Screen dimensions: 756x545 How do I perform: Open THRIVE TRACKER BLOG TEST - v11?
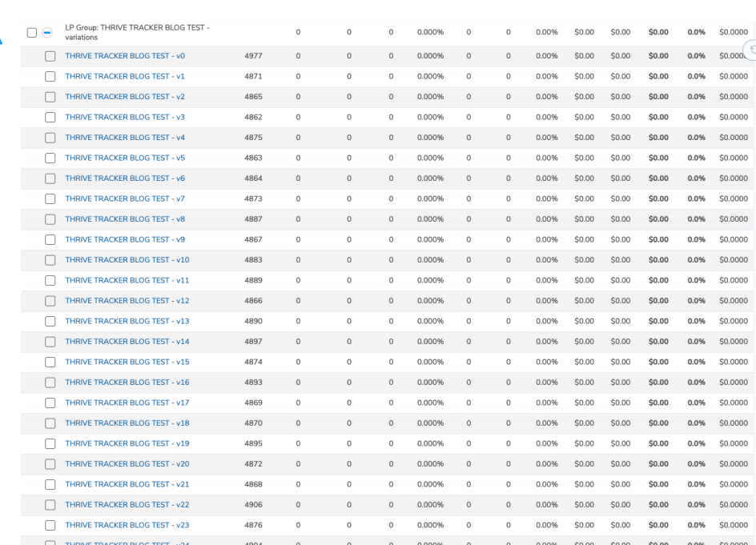click(127, 280)
